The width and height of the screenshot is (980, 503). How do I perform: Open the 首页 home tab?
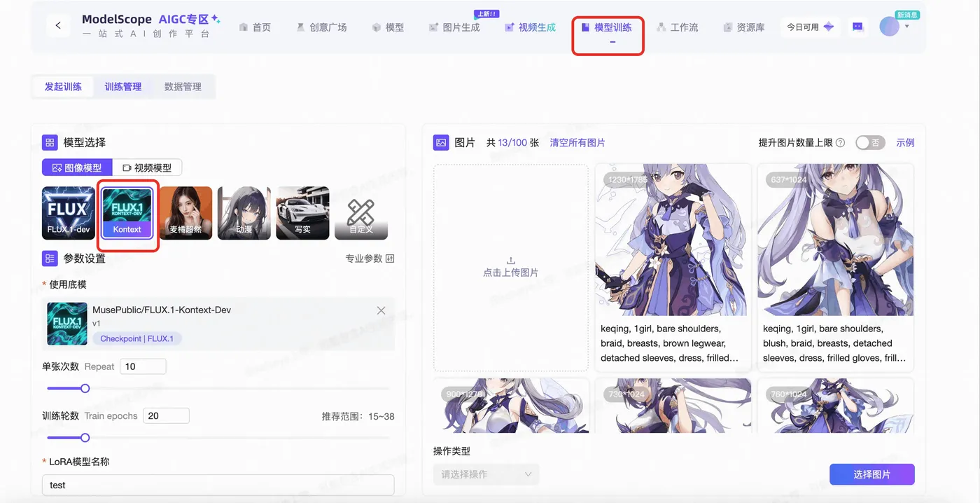(255, 27)
